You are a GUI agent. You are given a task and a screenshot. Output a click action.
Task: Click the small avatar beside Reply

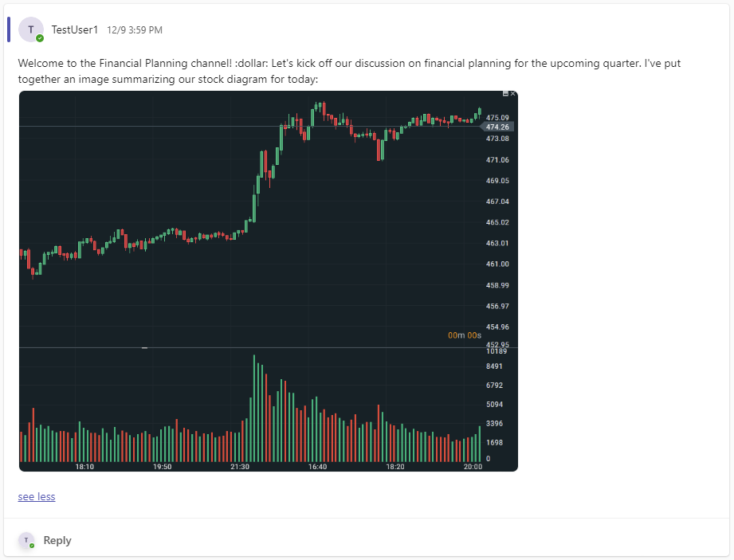[x=26, y=541]
